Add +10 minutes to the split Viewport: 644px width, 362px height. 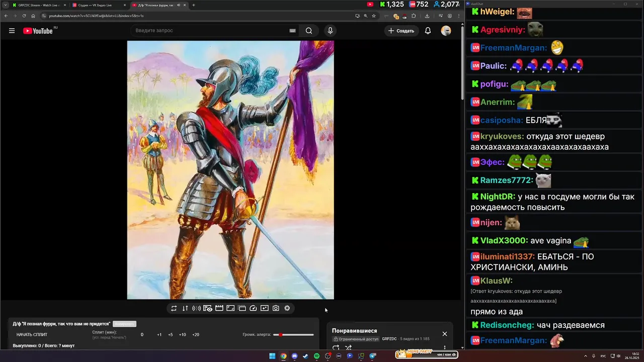182,334
